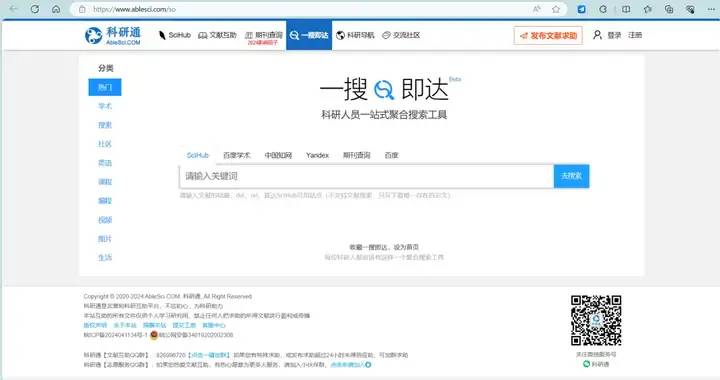This screenshot has height=380, width=720.
Task: Click the 登录 link at top right
Action: [614, 35]
